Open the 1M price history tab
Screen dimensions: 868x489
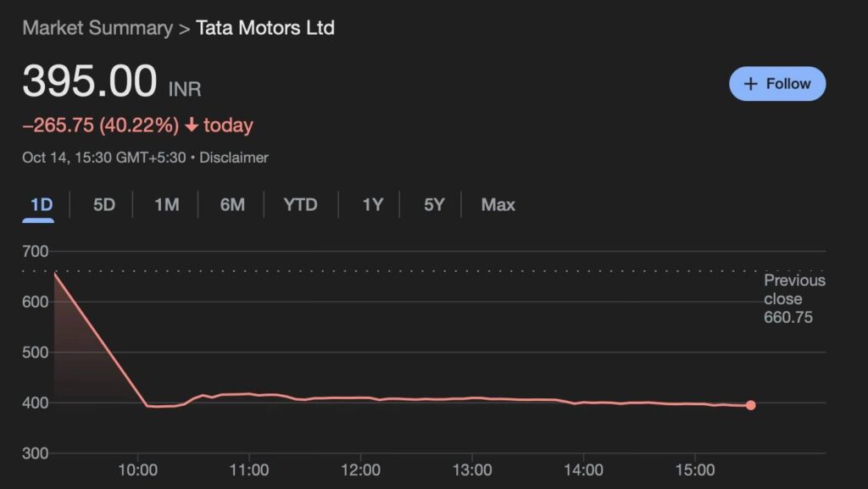(x=166, y=204)
